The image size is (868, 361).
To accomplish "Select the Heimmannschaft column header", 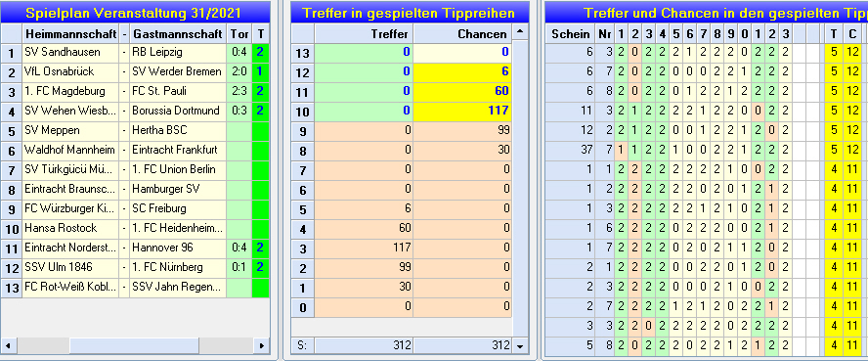I will (x=70, y=34).
